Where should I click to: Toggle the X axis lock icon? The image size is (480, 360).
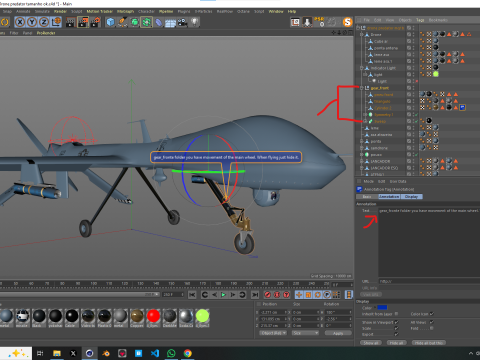pos(20,22)
